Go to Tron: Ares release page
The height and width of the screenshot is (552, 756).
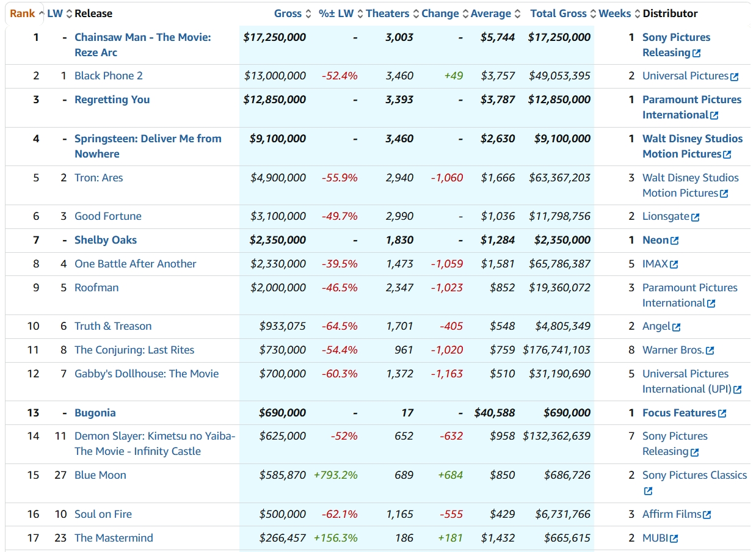point(98,178)
